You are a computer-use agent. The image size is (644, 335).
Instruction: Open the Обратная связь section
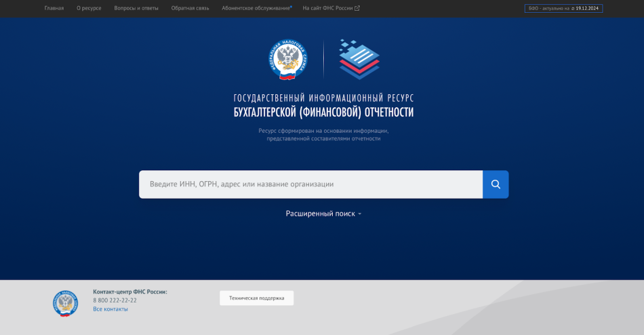(x=190, y=8)
